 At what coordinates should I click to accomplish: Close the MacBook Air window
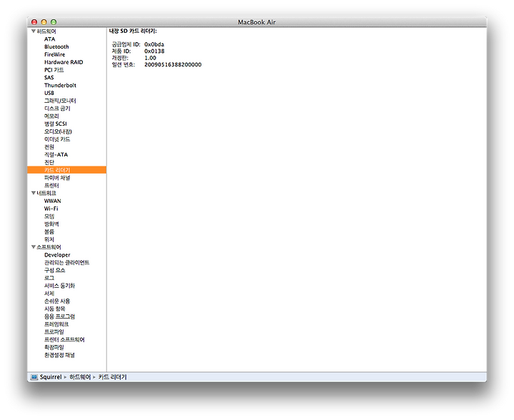tap(34, 22)
